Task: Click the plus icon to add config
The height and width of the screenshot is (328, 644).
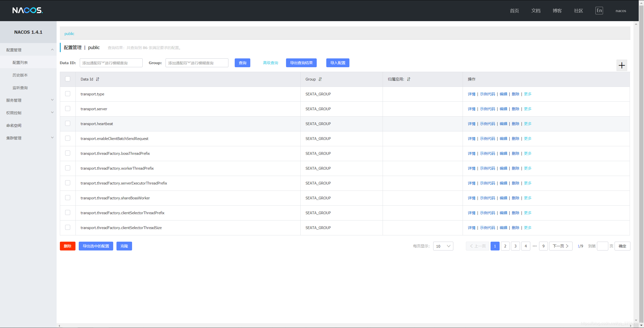Action: click(x=622, y=65)
